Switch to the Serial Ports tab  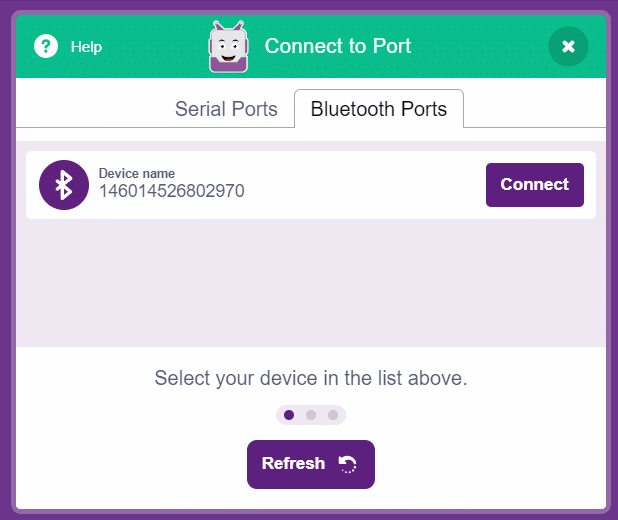pyautogui.click(x=226, y=109)
